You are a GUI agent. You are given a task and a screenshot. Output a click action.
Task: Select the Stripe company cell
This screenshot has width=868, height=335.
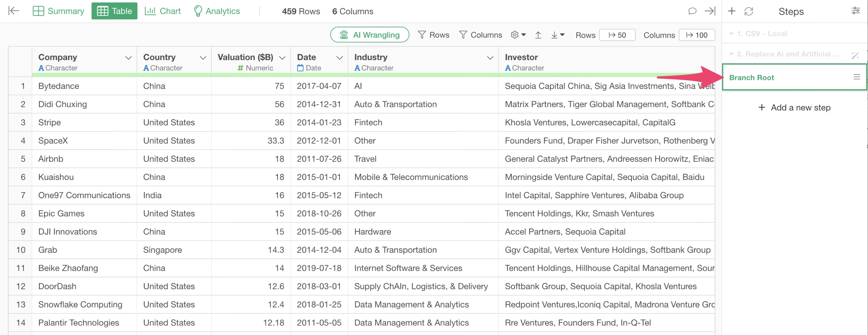pyautogui.click(x=84, y=122)
